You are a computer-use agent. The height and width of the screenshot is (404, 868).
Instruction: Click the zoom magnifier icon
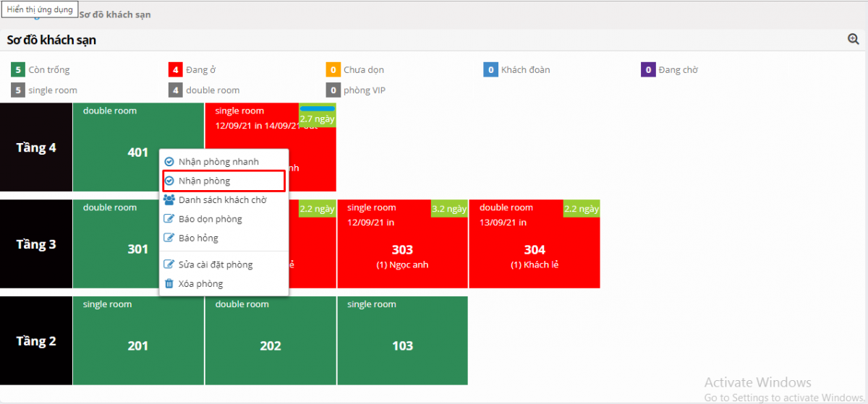[x=853, y=40]
